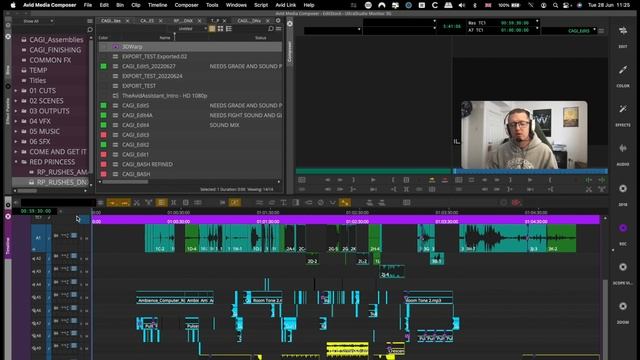Click the source monitor Play button
Viewport: 640px width, 360px height.
click(373, 180)
